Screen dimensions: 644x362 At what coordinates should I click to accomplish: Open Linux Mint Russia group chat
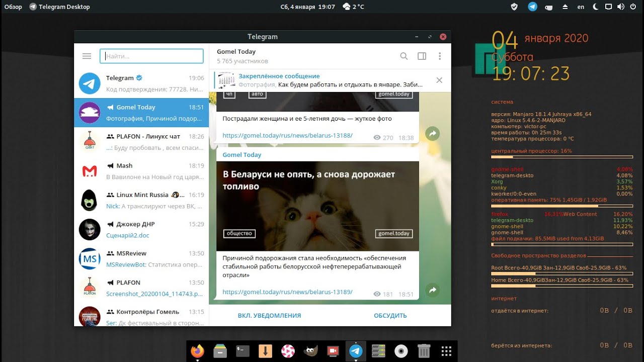[x=141, y=200]
